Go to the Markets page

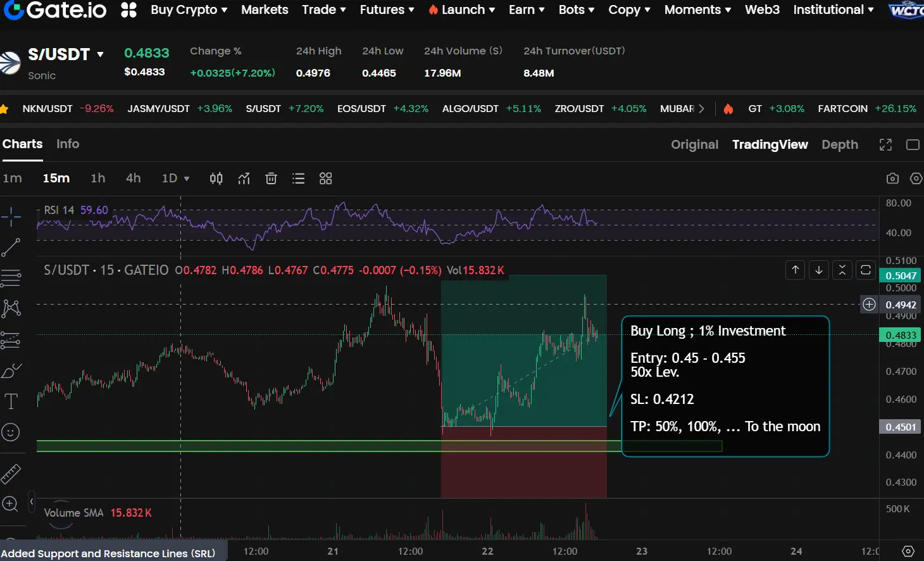pos(265,9)
